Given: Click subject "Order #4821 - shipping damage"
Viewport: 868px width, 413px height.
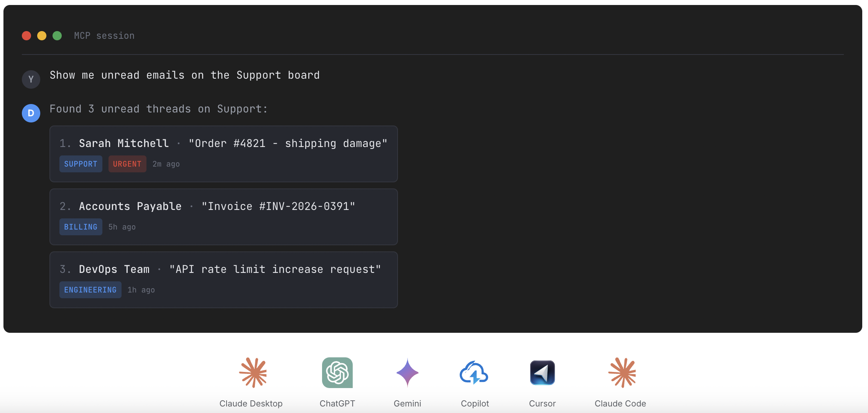Looking at the screenshot, I should (x=288, y=143).
